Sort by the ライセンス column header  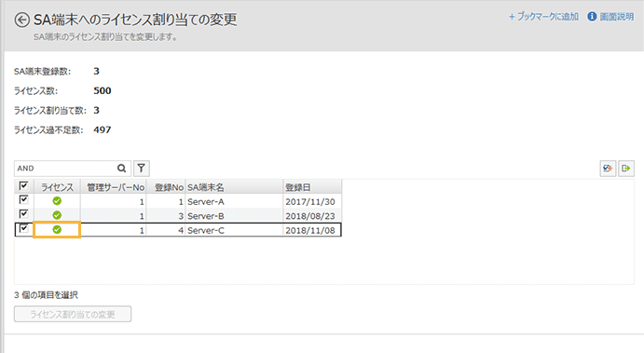(x=57, y=187)
